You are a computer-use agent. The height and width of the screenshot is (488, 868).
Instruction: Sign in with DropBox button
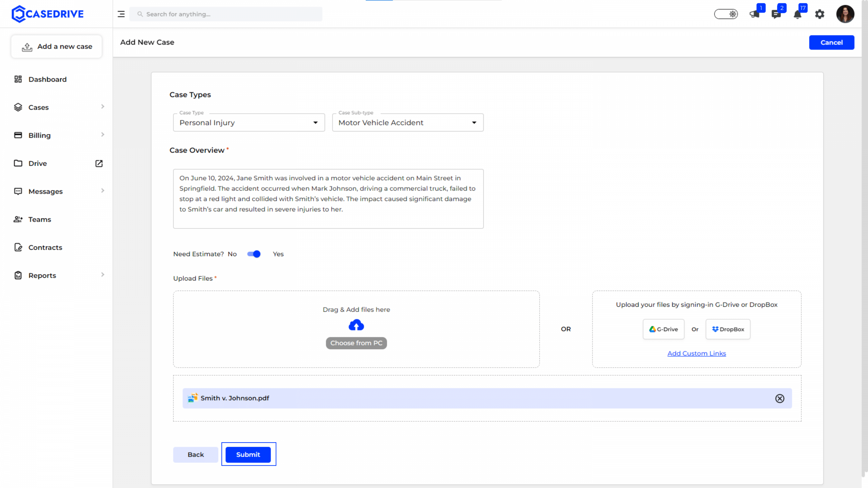[x=728, y=329]
